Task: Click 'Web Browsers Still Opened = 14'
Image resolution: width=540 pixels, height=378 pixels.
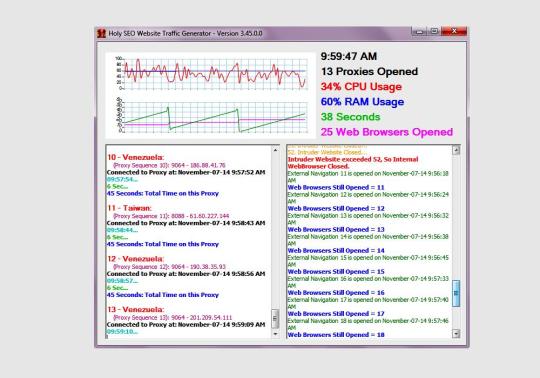Action: click(x=336, y=251)
